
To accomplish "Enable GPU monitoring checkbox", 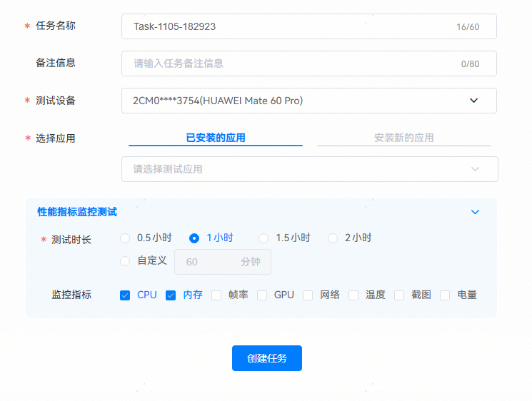I will tap(262, 295).
